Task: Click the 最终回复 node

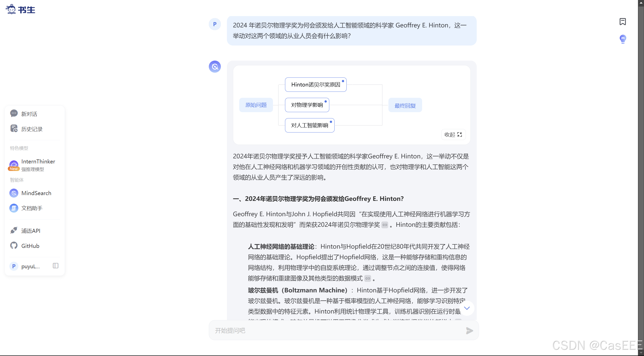Action: pyautogui.click(x=405, y=106)
